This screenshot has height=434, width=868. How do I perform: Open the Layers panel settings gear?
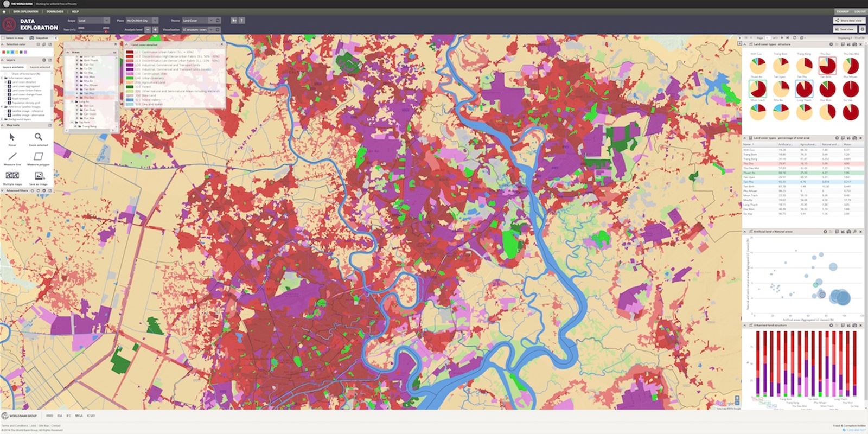44,60
